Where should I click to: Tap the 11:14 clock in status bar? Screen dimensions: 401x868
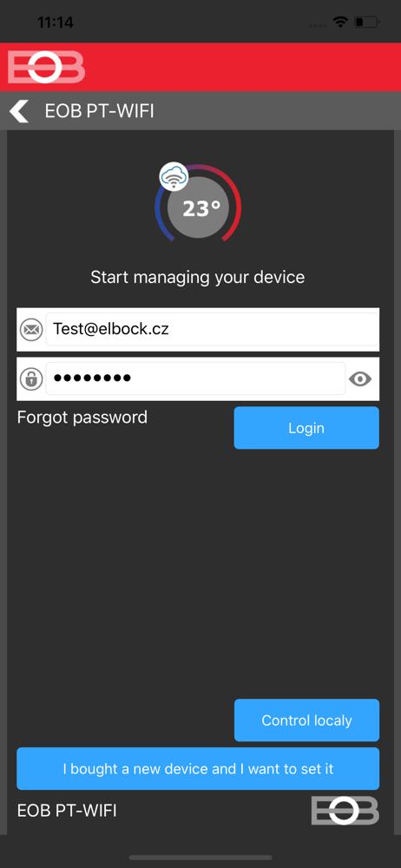56,23
